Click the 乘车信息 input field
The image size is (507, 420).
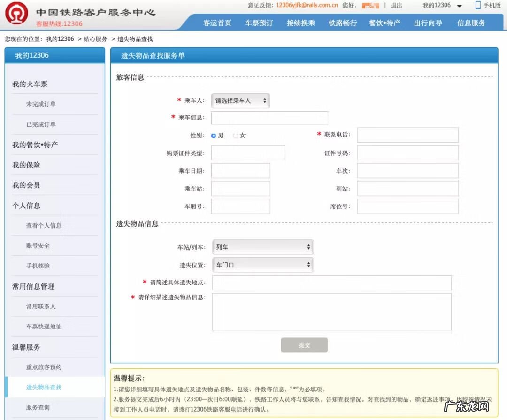click(269, 118)
